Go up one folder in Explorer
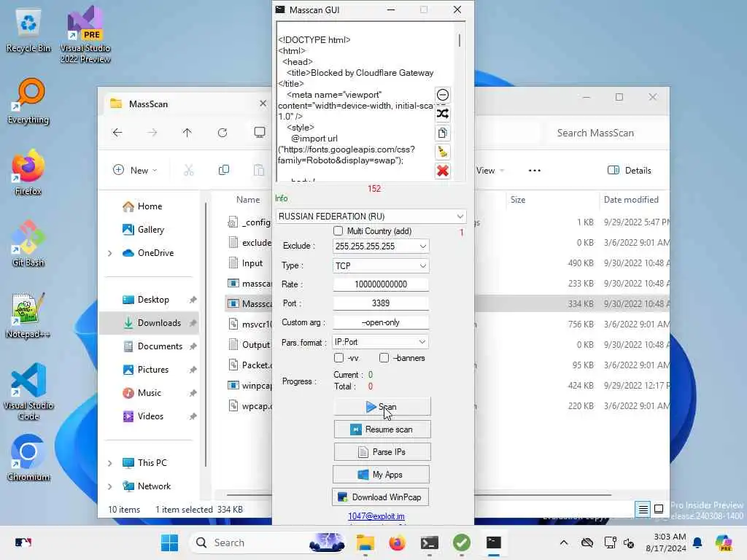747x560 pixels. pyautogui.click(x=187, y=133)
